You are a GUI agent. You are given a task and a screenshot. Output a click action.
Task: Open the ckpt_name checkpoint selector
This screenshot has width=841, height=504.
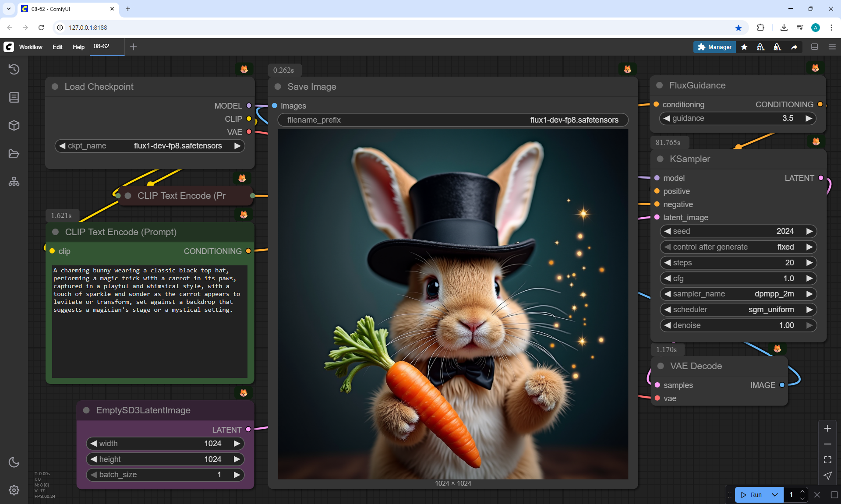click(149, 146)
